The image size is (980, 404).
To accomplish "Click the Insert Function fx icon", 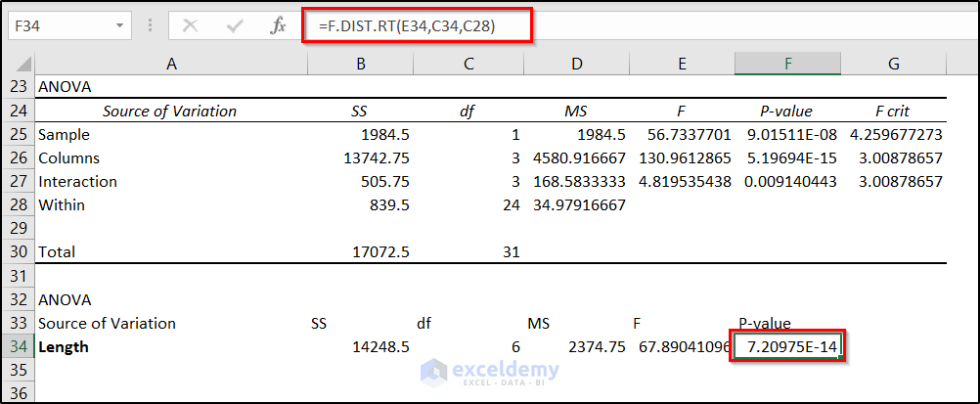I will pos(278,25).
